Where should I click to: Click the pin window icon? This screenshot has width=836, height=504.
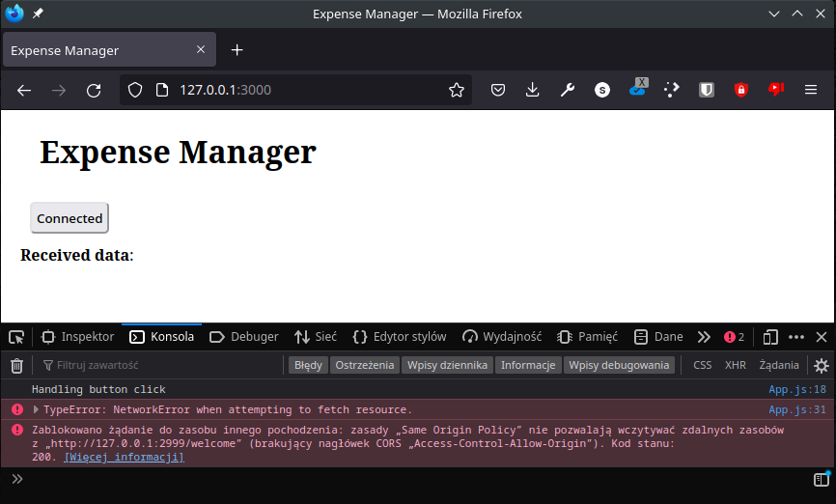tap(38, 14)
